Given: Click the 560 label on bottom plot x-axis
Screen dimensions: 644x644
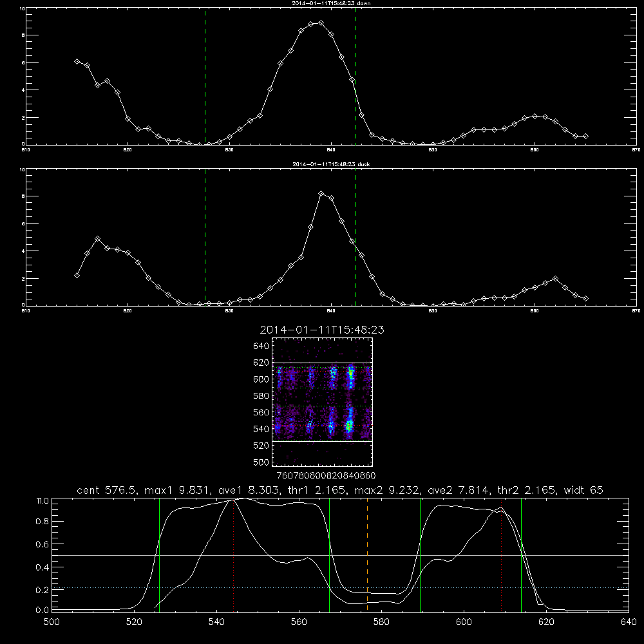Looking at the screenshot, I should point(299,621).
